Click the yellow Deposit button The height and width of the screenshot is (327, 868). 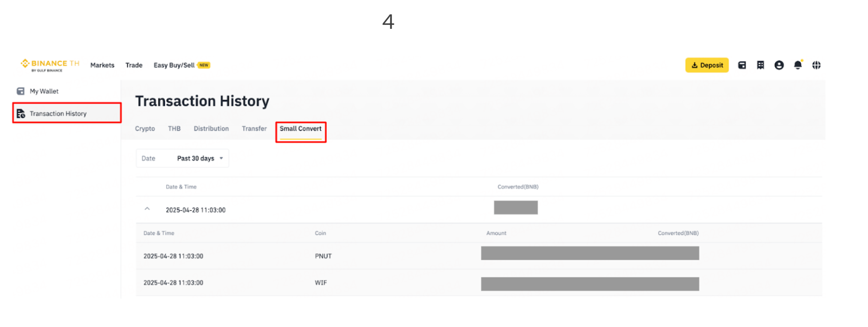point(707,65)
